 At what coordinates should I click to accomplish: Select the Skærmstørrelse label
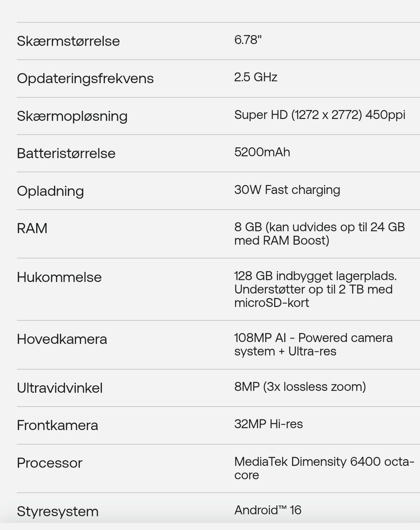68,41
